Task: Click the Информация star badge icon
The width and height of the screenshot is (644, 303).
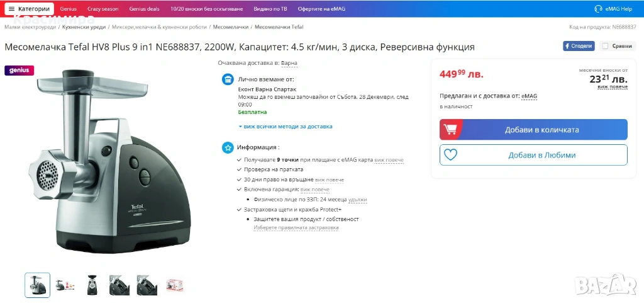Action: tap(228, 147)
